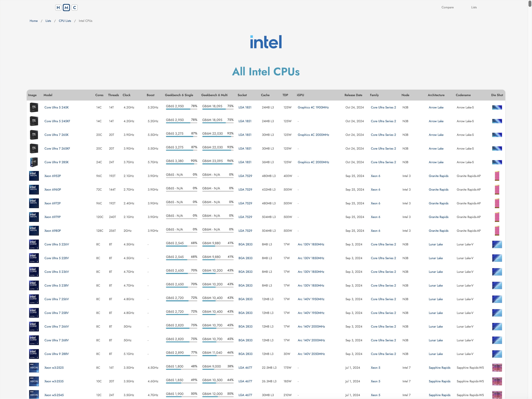Image resolution: width=532 pixels, height=399 pixels.
Task: Click Core Ultra 5 226V badge icon
Action: coord(34,244)
